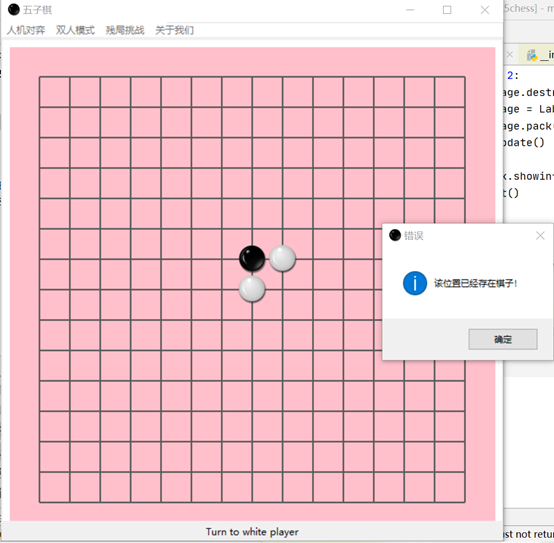Open the 人机对弈 menu

pos(26,30)
